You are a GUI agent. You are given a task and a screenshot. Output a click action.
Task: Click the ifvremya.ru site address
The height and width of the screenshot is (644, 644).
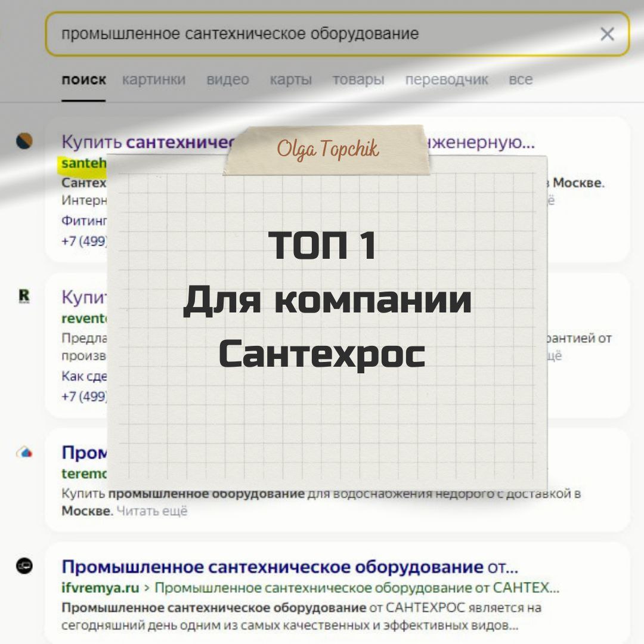click(100, 588)
